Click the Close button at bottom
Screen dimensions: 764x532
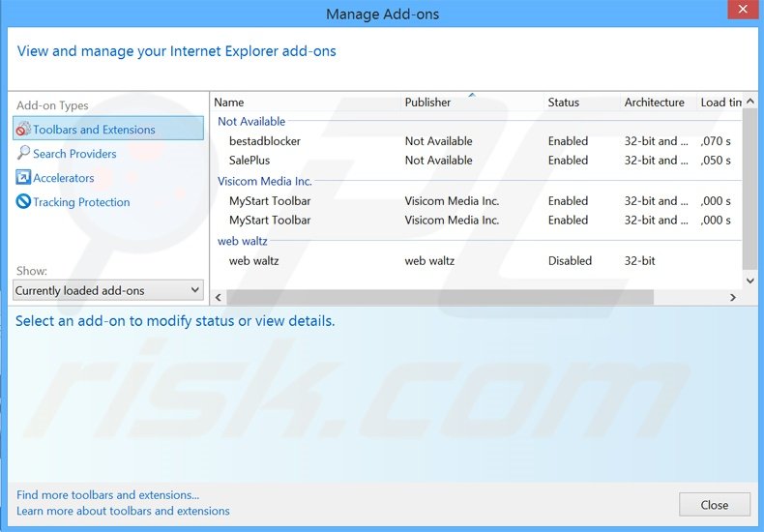coord(715,505)
